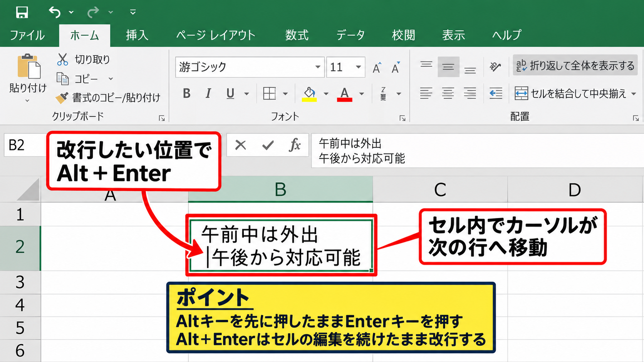Click the decrease font size icon
Image resolution: width=644 pixels, height=362 pixels.
[x=396, y=67]
